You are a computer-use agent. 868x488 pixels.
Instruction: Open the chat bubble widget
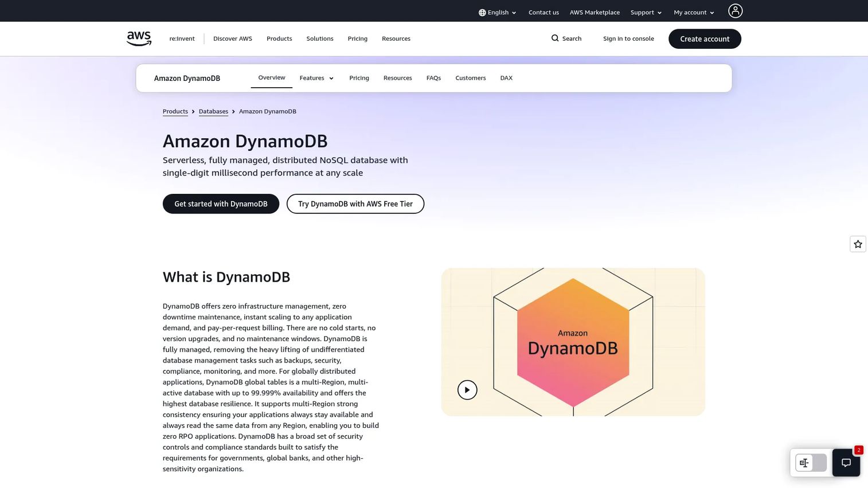[x=846, y=463]
